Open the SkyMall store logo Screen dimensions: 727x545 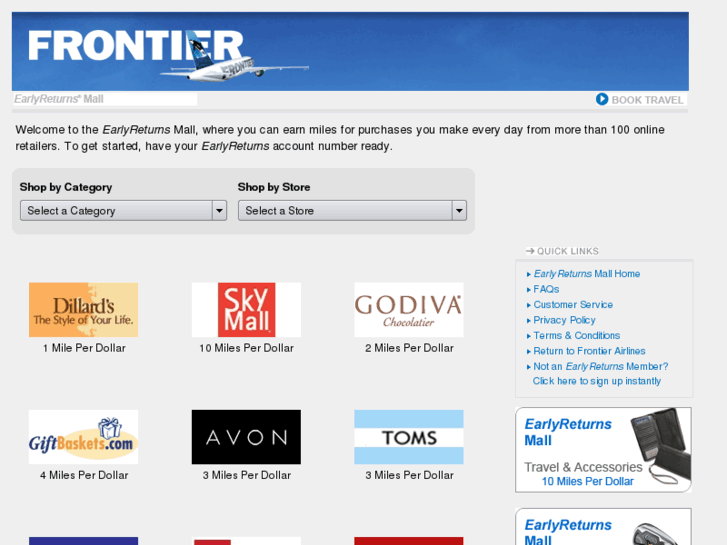click(246, 310)
